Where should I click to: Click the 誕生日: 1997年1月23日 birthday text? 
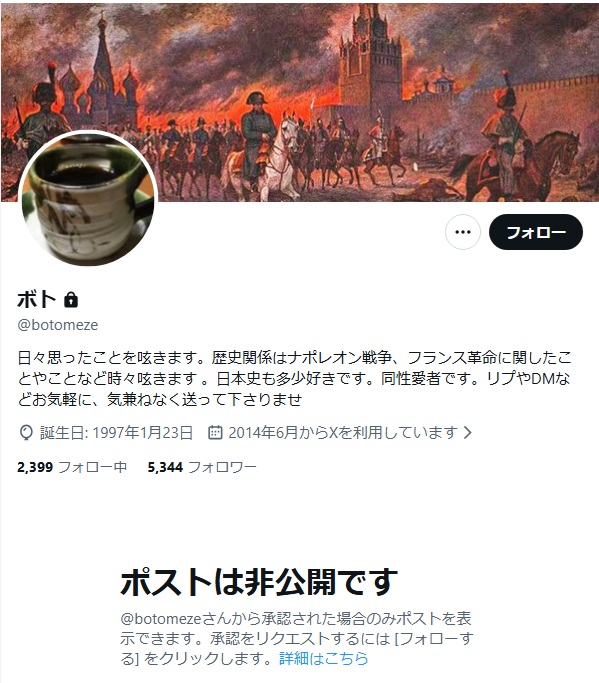click(x=116, y=433)
